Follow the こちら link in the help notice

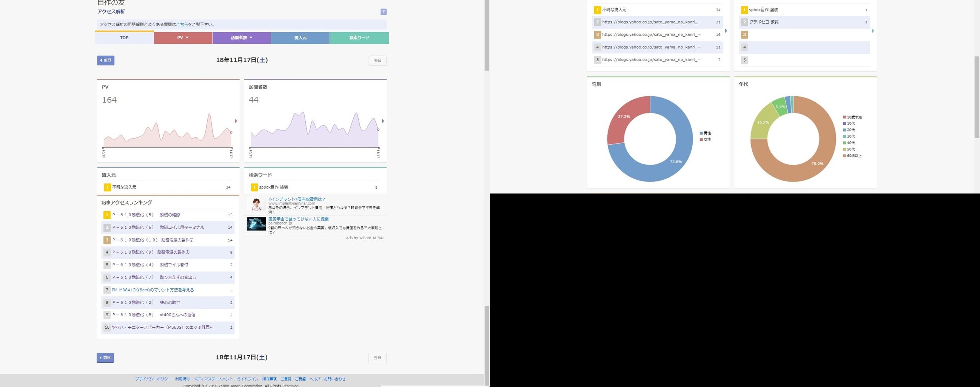pos(182,25)
